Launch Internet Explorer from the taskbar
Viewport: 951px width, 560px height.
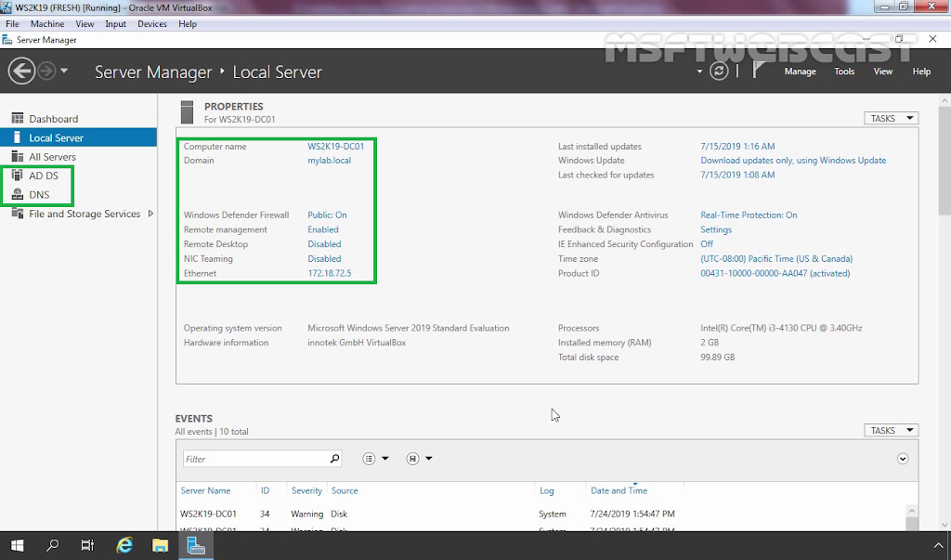tap(124, 545)
